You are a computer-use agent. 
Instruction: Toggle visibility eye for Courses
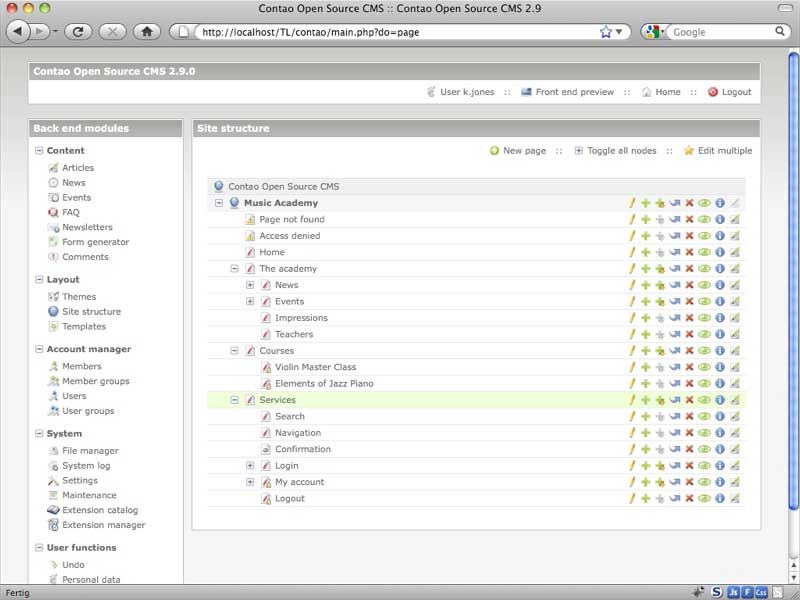(705, 351)
